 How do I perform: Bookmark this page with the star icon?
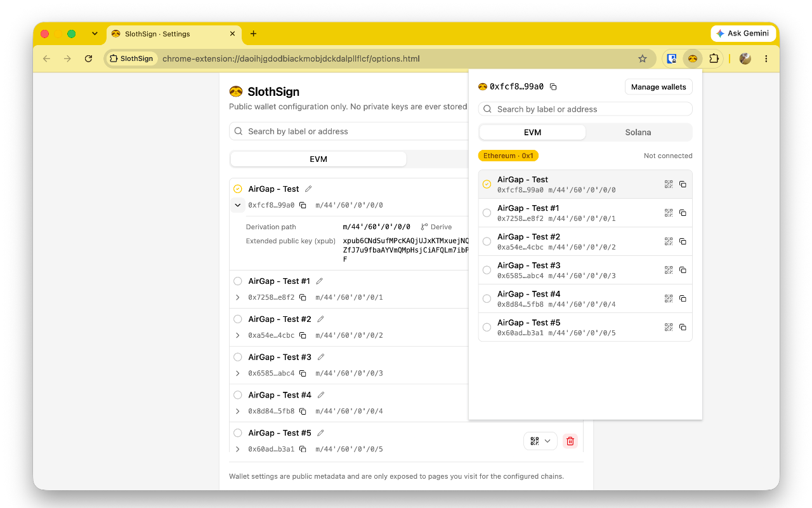(643, 58)
